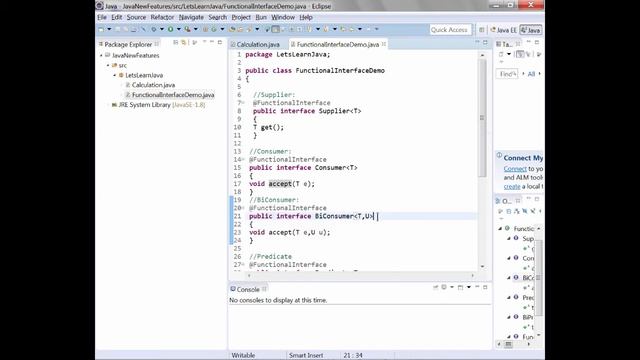Image resolution: width=640 pixels, height=360 pixels.
Task: Collapse the BiCo outline node
Action: coord(509,278)
